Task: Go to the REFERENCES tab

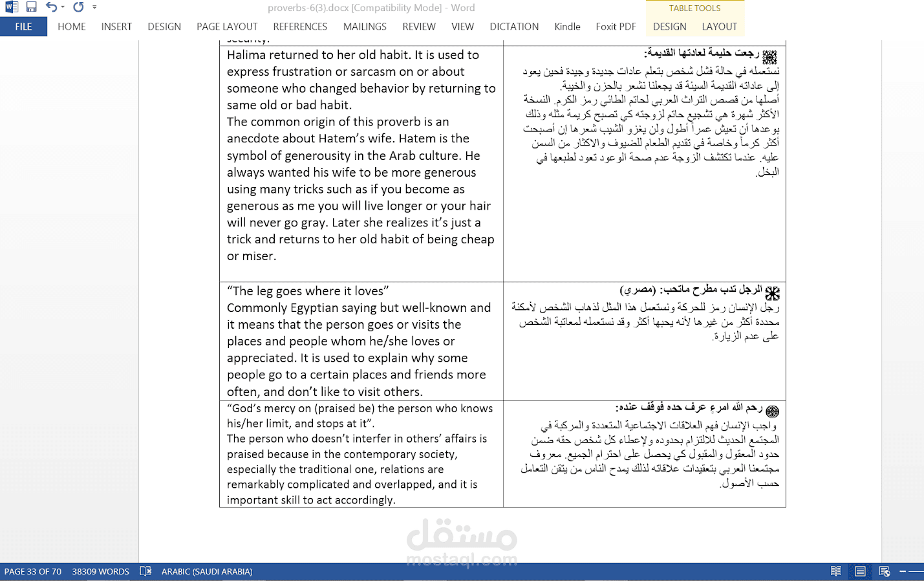Action: click(x=300, y=27)
